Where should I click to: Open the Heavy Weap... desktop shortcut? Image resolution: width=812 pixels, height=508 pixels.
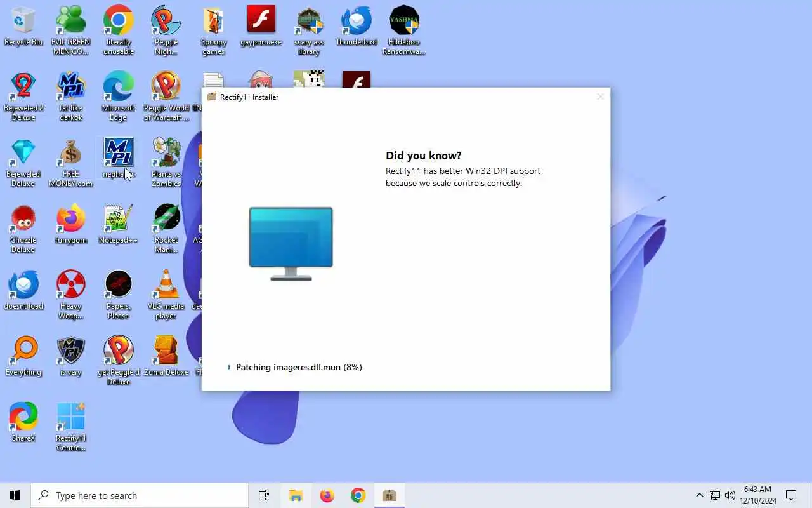(71, 295)
